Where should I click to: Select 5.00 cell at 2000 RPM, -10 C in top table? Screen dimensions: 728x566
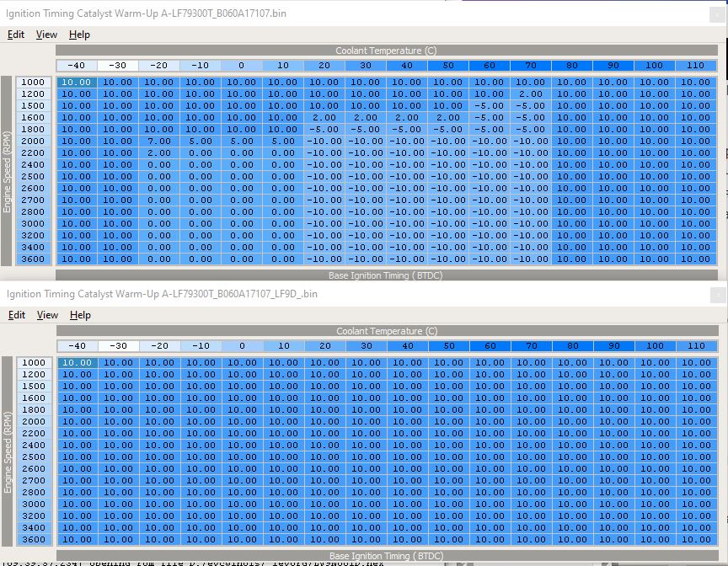point(200,141)
